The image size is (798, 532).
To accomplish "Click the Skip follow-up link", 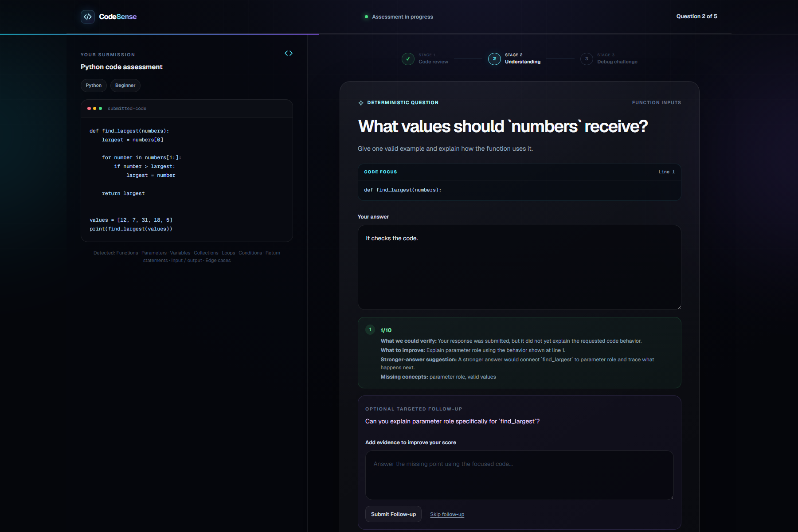I will click(x=447, y=514).
